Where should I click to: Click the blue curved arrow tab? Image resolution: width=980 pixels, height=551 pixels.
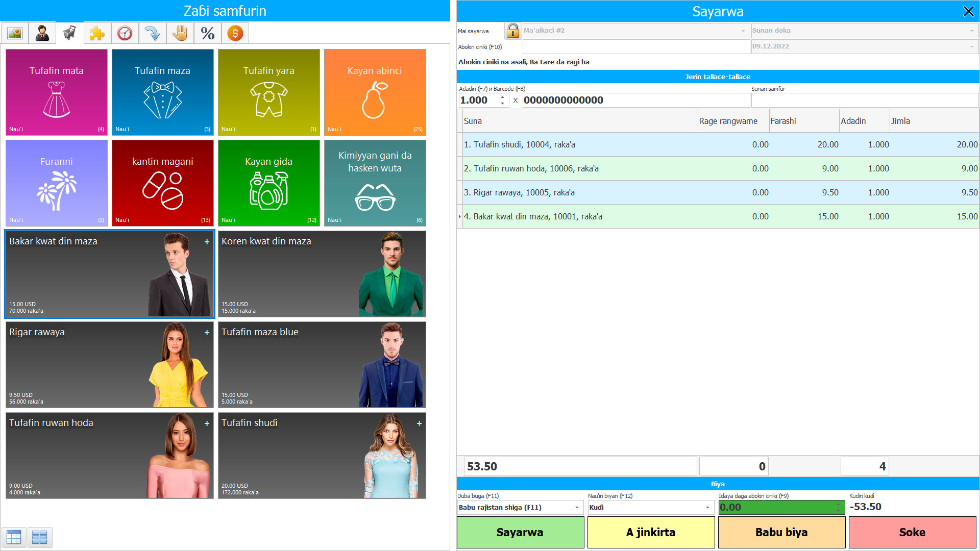point(152,34)
